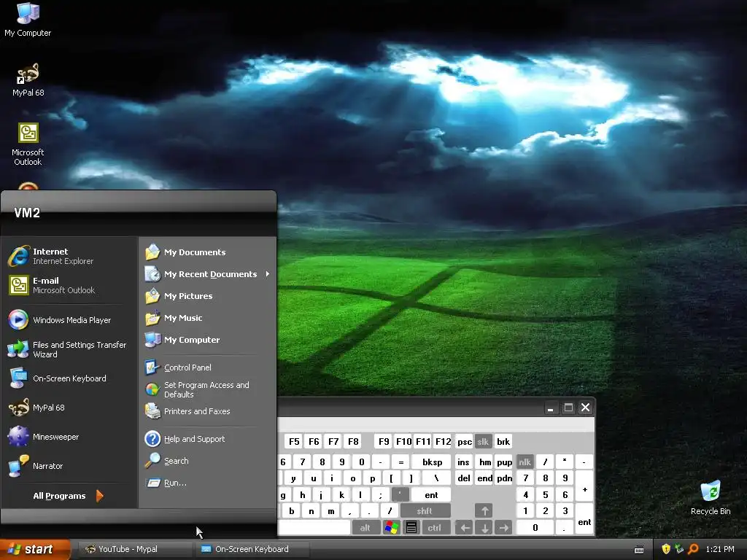This screenshot has height=560, width=747.
Task: Click the Start button
Action: (34, 549)
